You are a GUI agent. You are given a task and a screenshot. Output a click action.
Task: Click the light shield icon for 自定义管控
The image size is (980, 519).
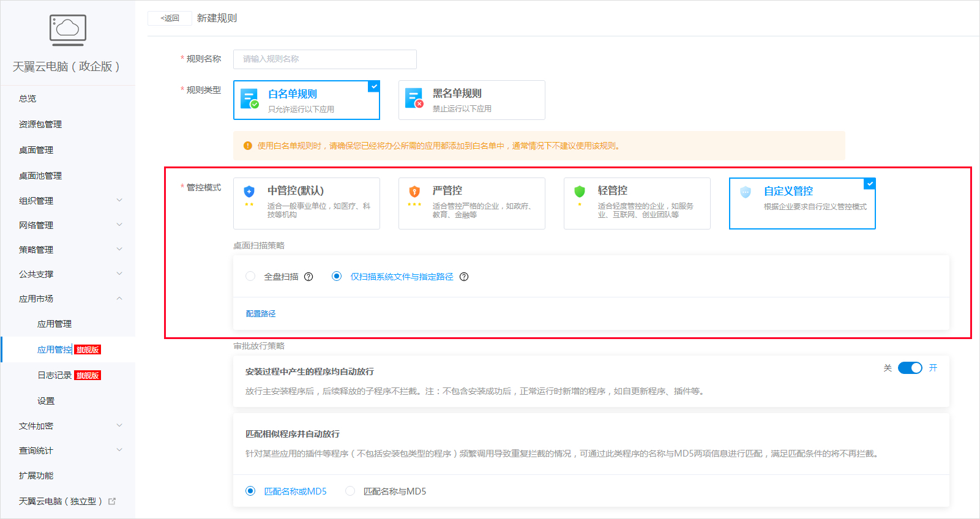point(746,192)
